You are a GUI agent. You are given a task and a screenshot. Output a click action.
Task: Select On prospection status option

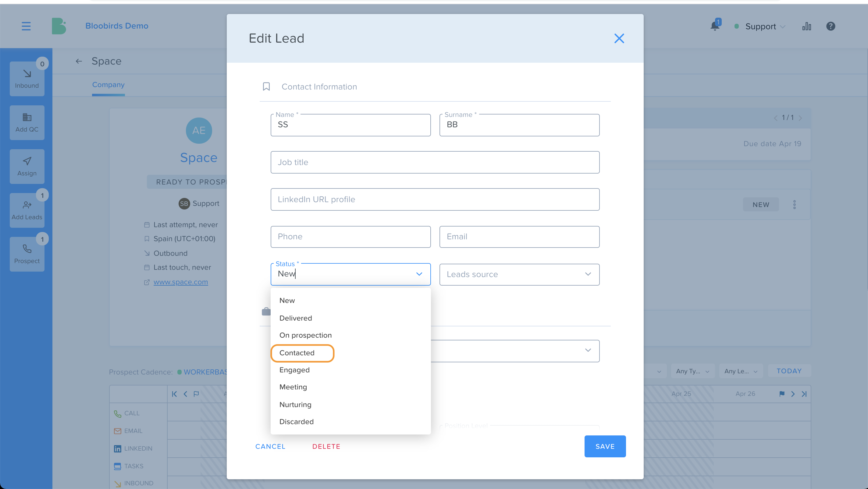(350, 335)
